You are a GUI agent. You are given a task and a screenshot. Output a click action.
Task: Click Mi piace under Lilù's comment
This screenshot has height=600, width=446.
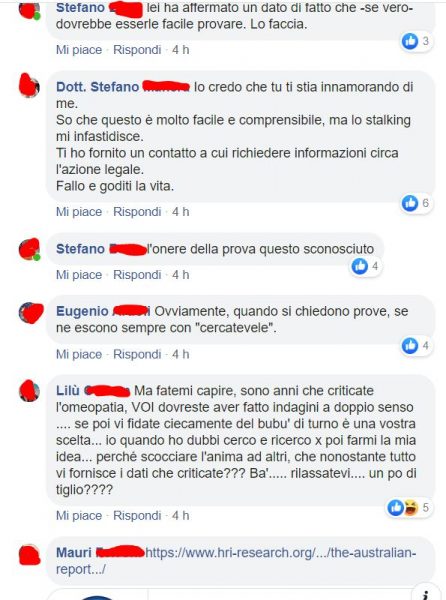pyautogui.click(x=79, y=515)
